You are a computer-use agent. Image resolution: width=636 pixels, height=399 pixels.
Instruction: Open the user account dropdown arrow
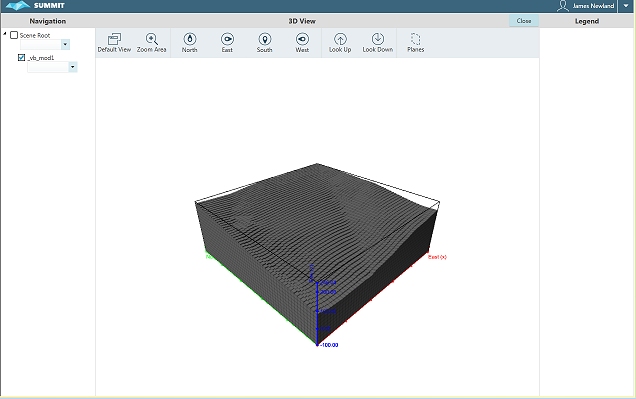click(626, 6)
